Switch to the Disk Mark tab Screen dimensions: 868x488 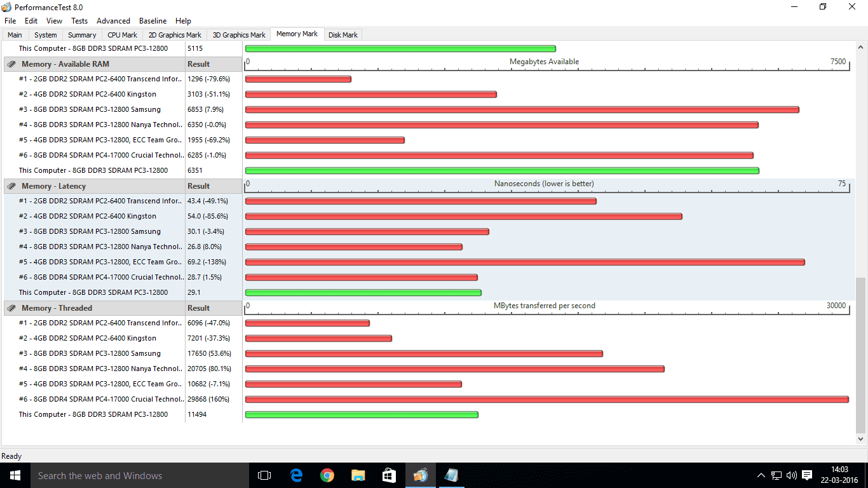[x=342, y=35]
